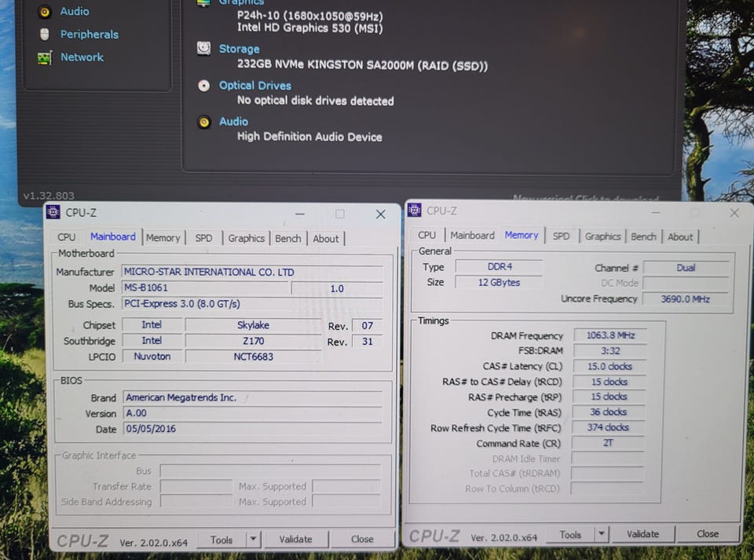
Task: Click Channel # field Dual
Action: point(686,268)
